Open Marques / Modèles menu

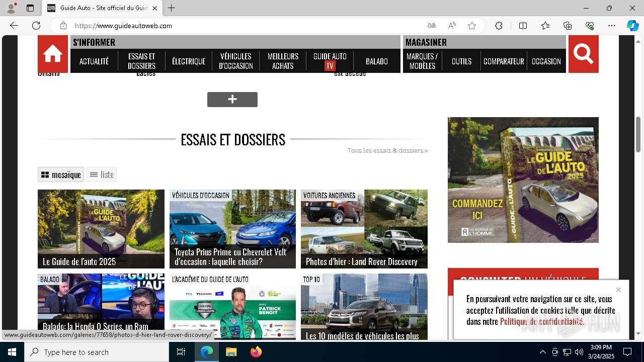click(422, 61)
